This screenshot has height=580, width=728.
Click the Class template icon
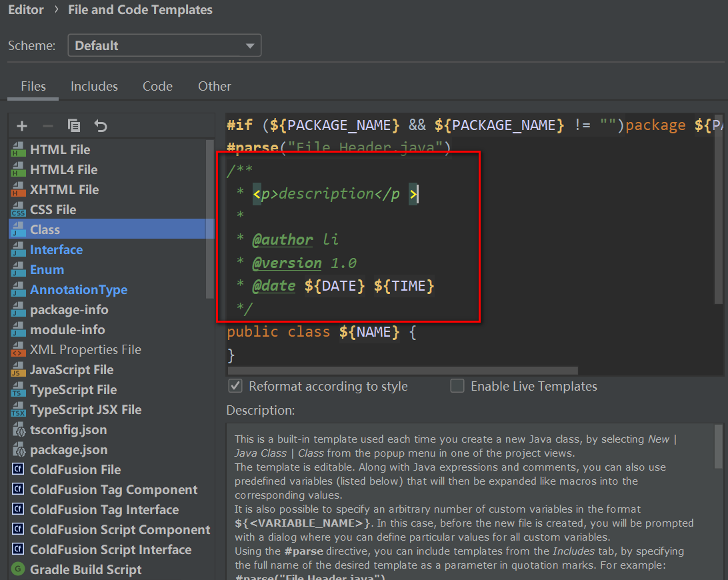coord(18,229)
